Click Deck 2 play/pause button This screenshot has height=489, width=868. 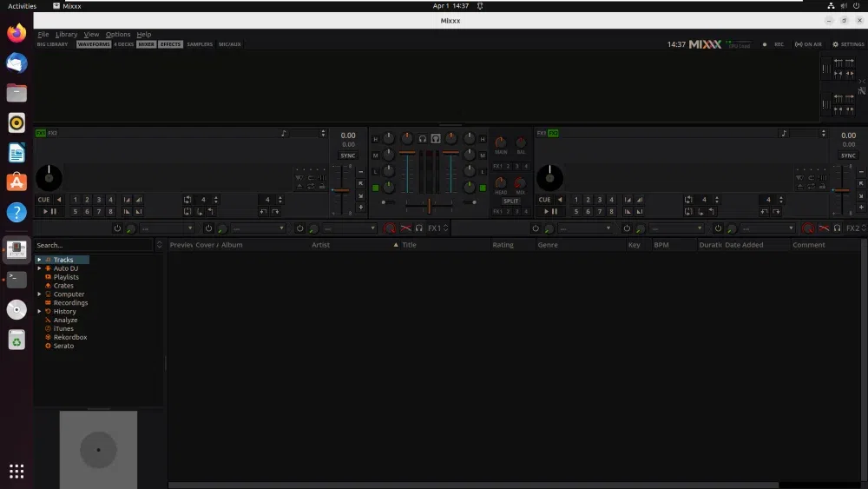point(550,212)
